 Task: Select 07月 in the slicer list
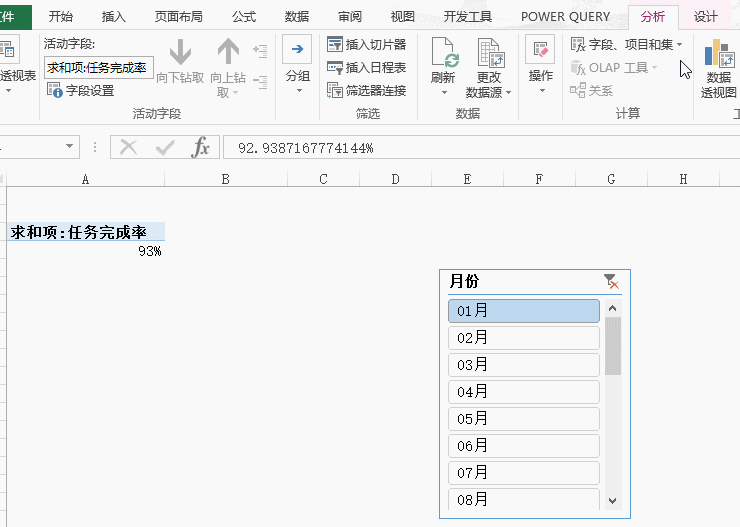[x=524, y=473]
